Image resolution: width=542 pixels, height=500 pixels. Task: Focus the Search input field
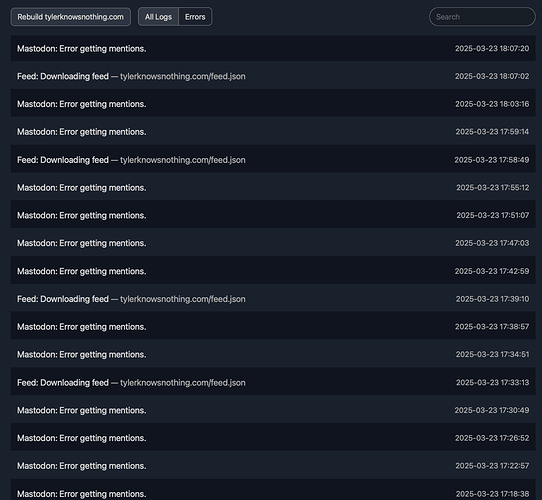pos(482,17)
